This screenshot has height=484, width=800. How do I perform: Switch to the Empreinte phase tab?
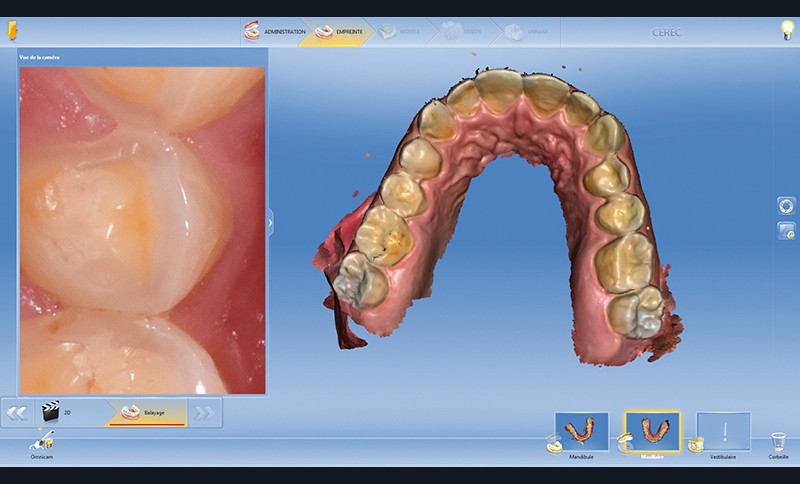click(341, 31)
